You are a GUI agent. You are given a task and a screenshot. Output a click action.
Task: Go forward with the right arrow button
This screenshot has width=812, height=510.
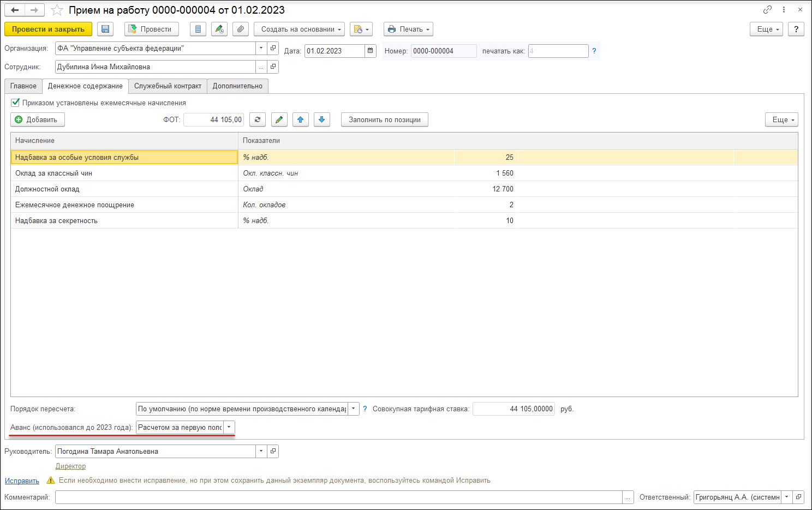pyautogui.click(x=34, y=10)
